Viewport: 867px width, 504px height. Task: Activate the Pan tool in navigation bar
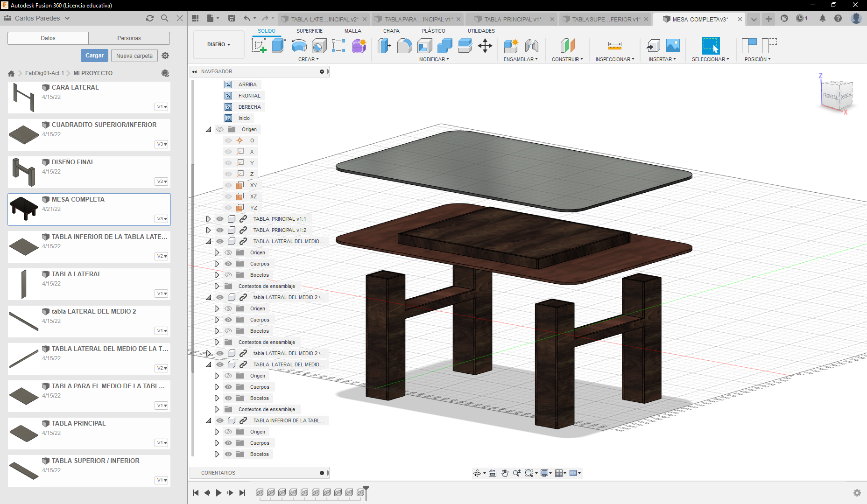click(505, 473)
